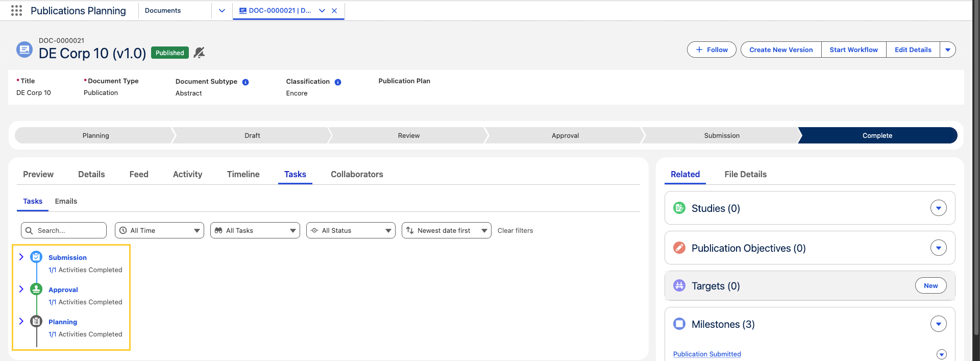Open Publication Objectives actions dropdown

click(939, 248)
